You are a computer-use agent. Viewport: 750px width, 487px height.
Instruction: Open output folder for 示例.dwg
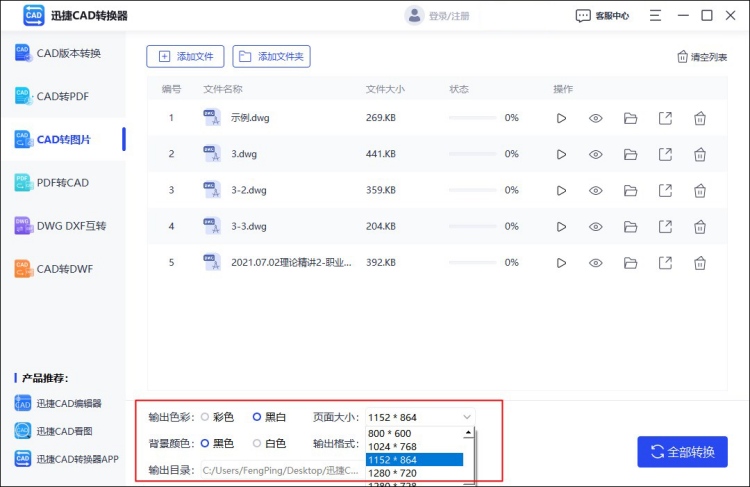pyautogui.click(x=630, y=118)
